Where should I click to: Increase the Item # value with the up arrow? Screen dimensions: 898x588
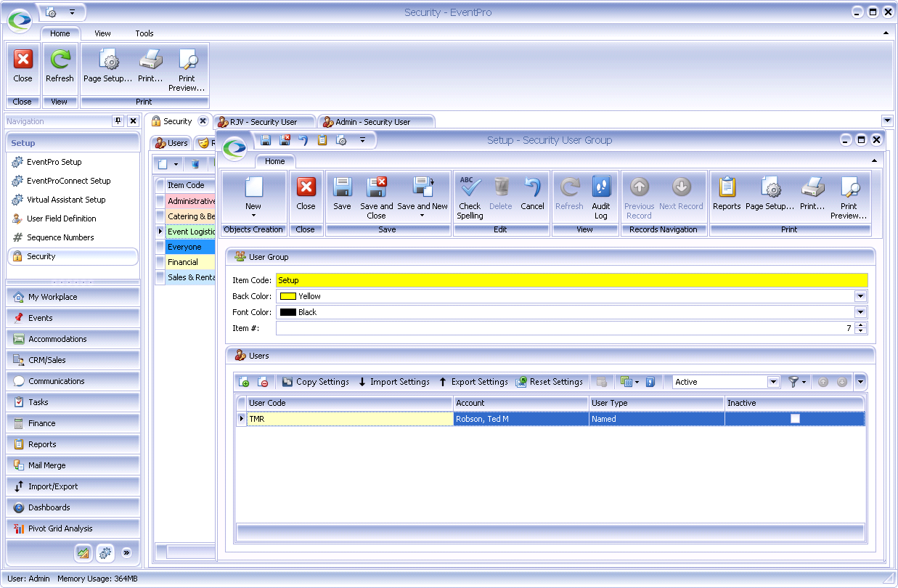(x=861, y=325)
